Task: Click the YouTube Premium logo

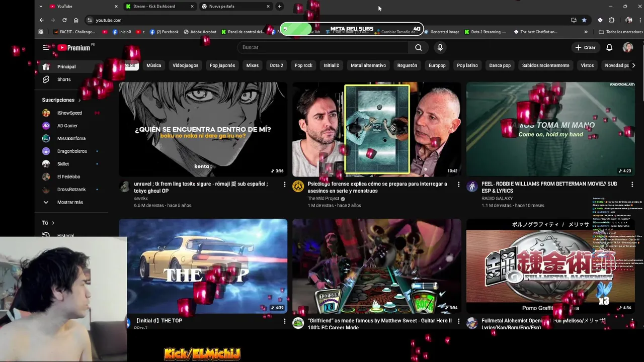Action: coord(73,48)
